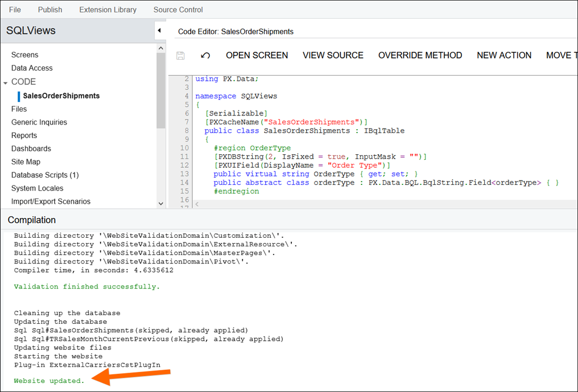Click the 'using PX.Data;' code line
Screen dimensions: 578x392
pos(226,79)
